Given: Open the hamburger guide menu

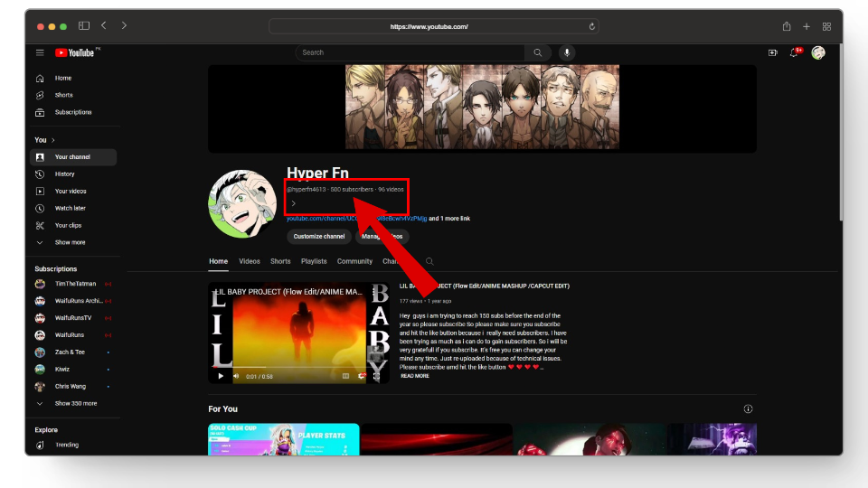Looking at the screenshot, I should coord(40,52).
